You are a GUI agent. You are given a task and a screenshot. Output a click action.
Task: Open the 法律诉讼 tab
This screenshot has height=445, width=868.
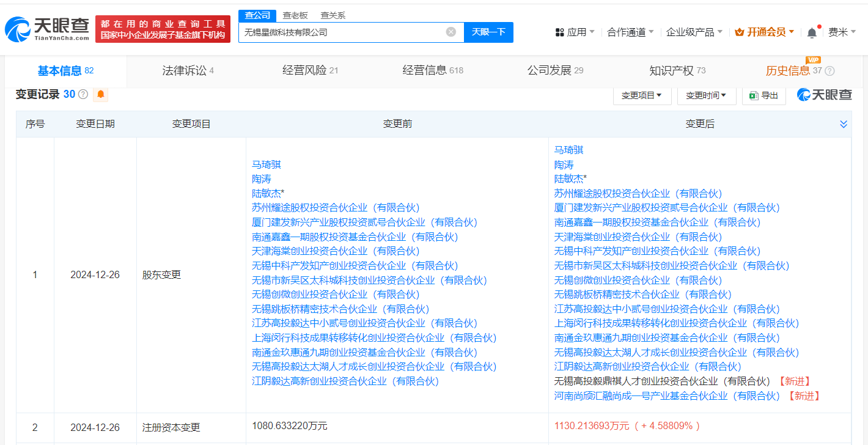188,71
